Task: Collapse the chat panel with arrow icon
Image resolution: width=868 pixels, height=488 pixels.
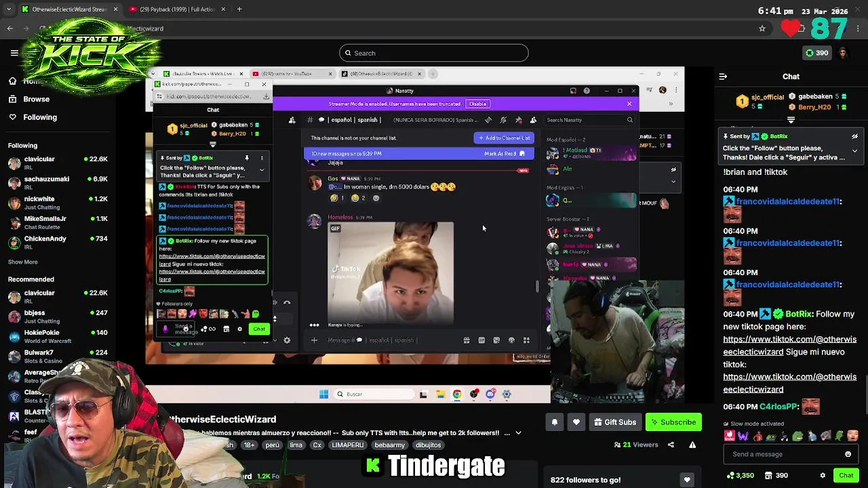Action: tap(723, 77)
